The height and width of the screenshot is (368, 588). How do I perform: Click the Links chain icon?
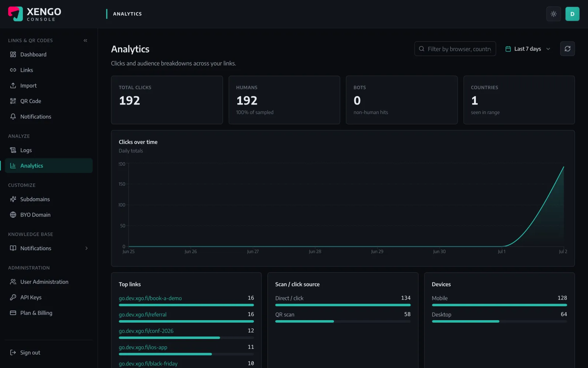click(13, 70)
